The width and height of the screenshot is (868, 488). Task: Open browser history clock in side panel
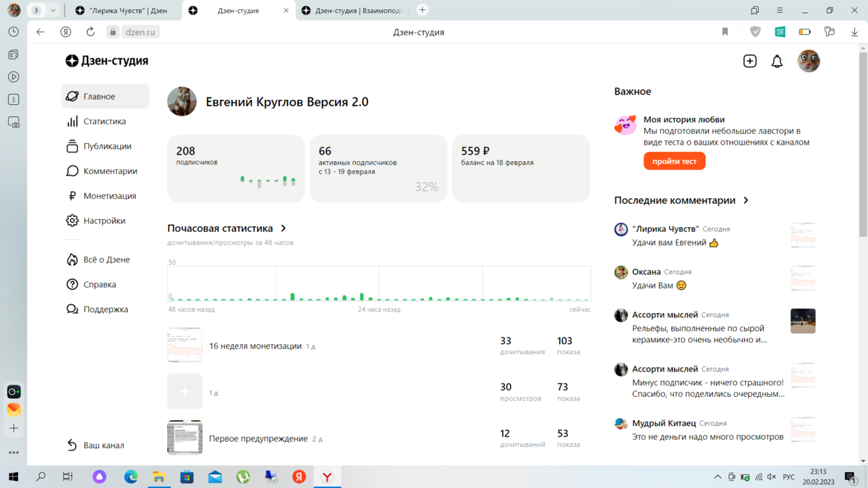coord(14,32)
